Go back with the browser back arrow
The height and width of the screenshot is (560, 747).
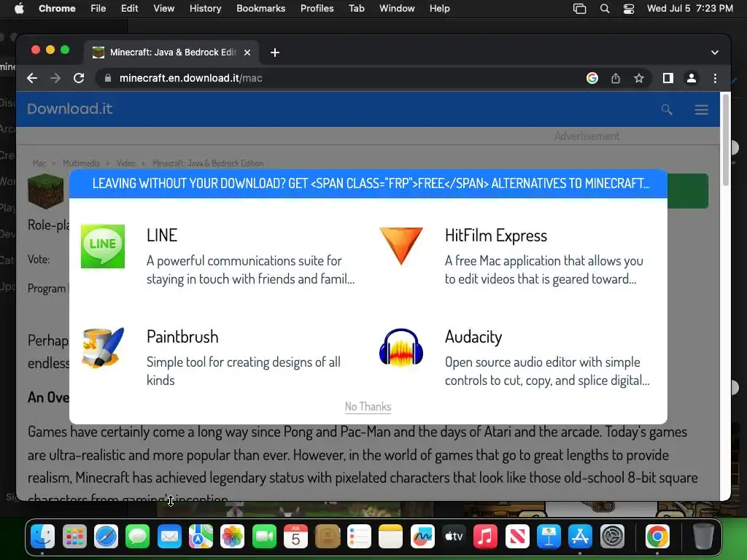[x=32, y=78]
